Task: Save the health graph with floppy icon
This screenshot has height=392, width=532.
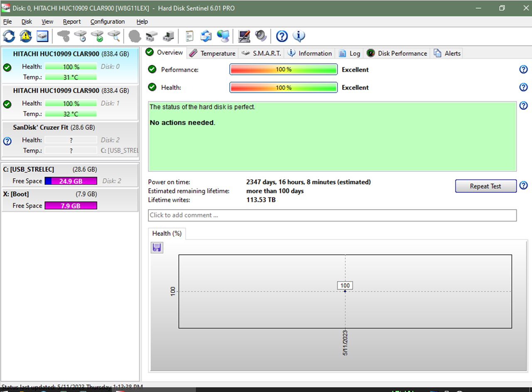Action: (x=157, y=248)
